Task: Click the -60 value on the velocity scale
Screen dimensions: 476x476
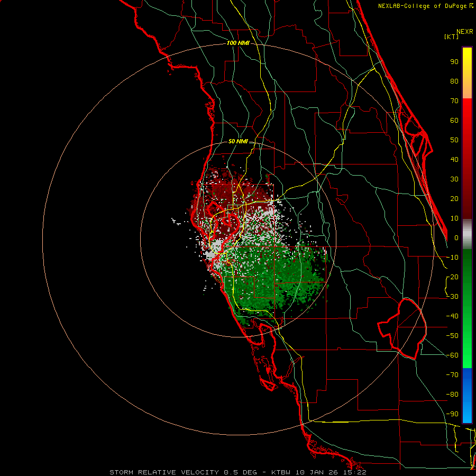Action: pyautogui.click(x=452, y=355)
